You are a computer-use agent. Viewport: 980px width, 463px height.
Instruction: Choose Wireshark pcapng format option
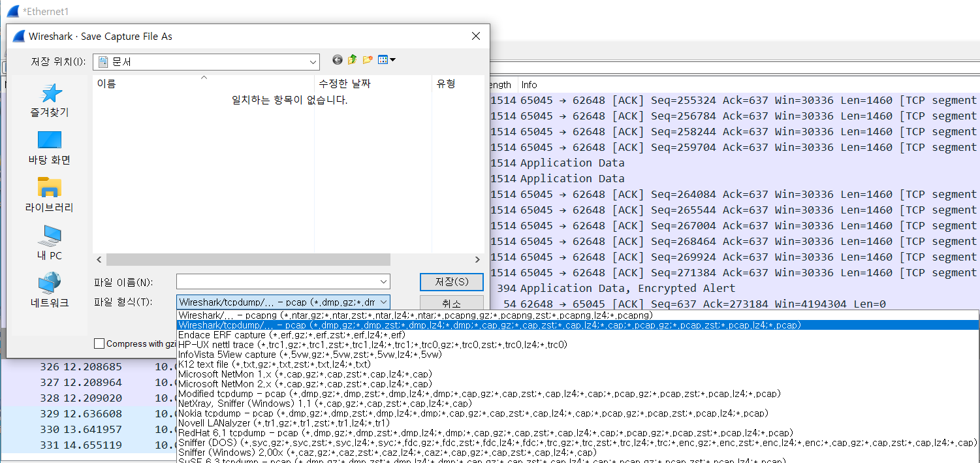[x=578, y=315]
